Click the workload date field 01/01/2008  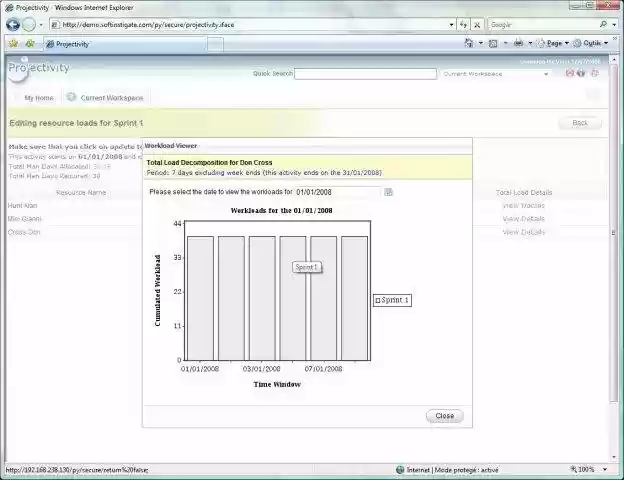(x=337, y=192)
